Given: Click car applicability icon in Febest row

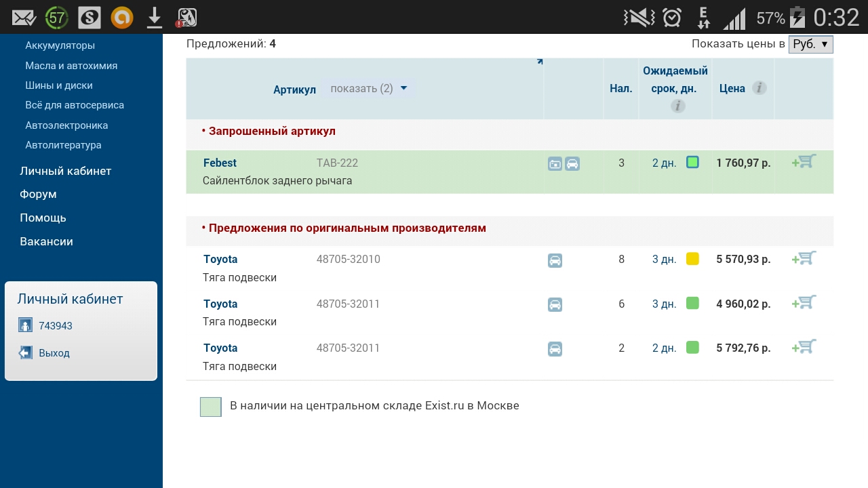Looking at the screenshot, I should pyautogui.click(x=572, y=163).
